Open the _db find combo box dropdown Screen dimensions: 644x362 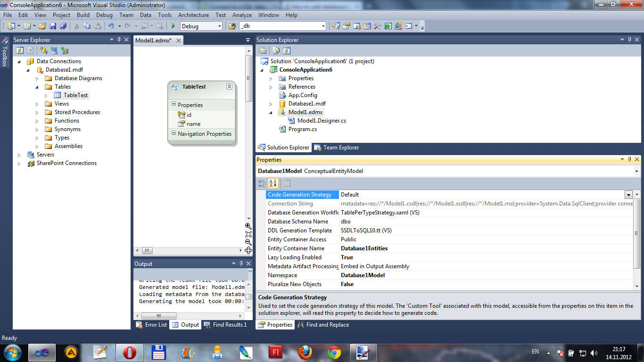(323, 26)
